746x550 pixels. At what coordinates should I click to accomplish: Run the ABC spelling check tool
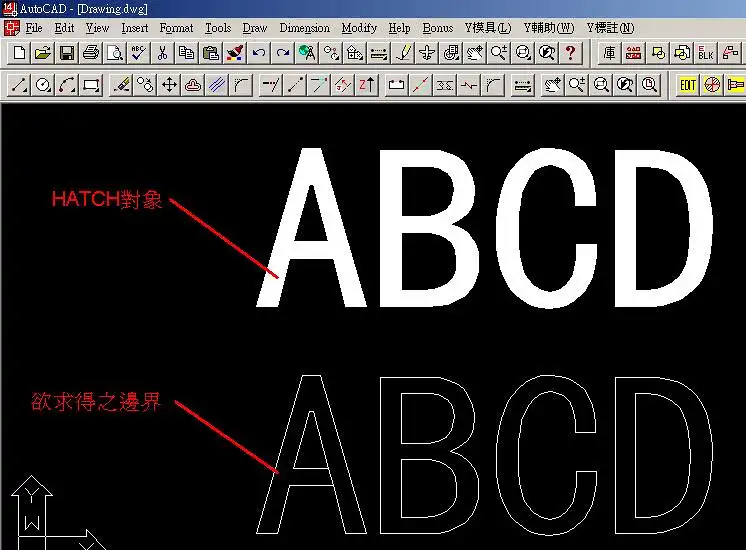click(138, 52)
